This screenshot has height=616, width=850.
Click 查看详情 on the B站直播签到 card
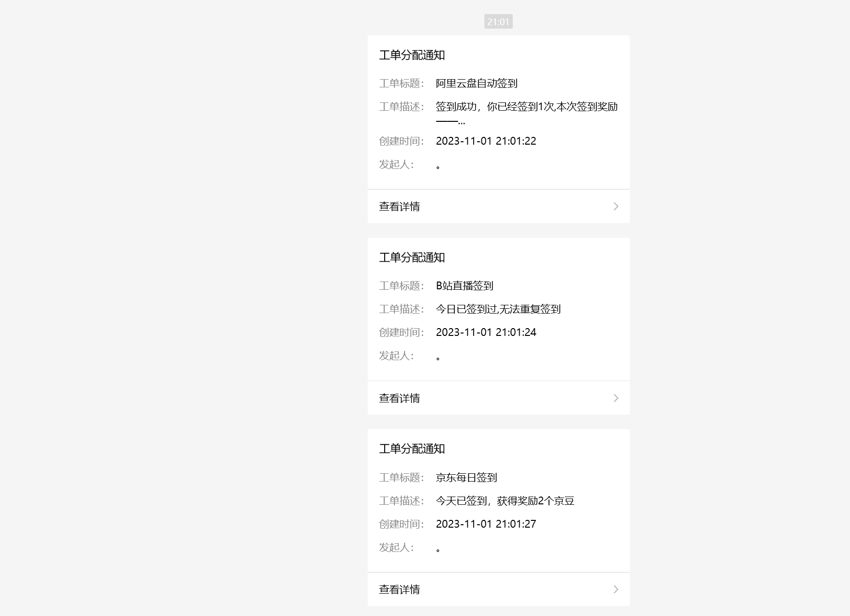pos(400,398)
